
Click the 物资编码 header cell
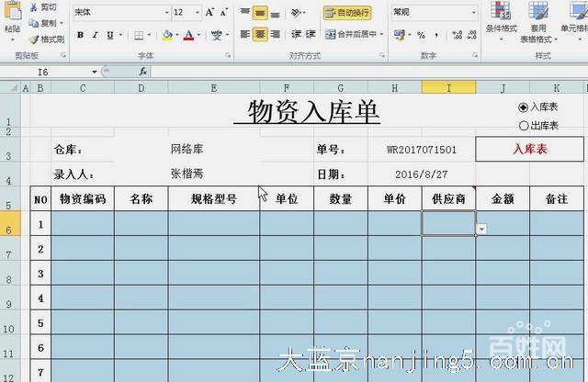83,198
